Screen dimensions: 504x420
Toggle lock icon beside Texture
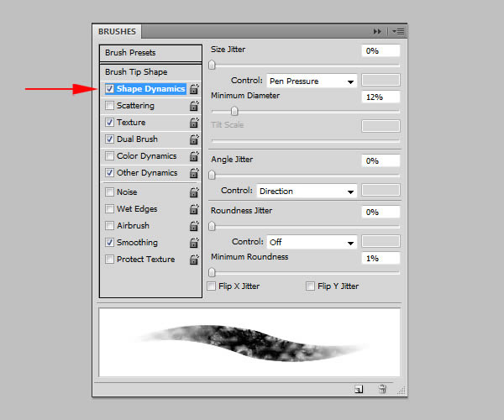[x=194, y=123]
